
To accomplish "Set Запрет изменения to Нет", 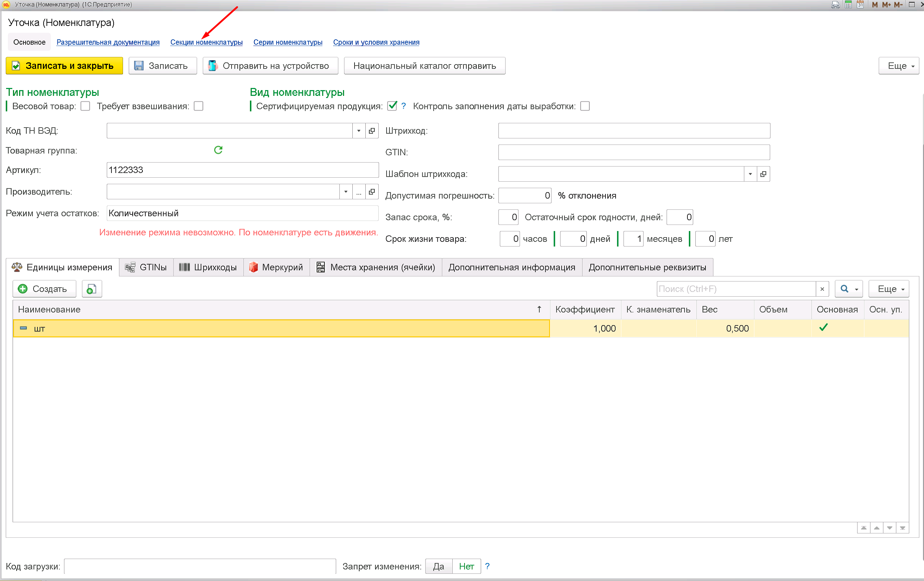I will [x=467, y=566].
